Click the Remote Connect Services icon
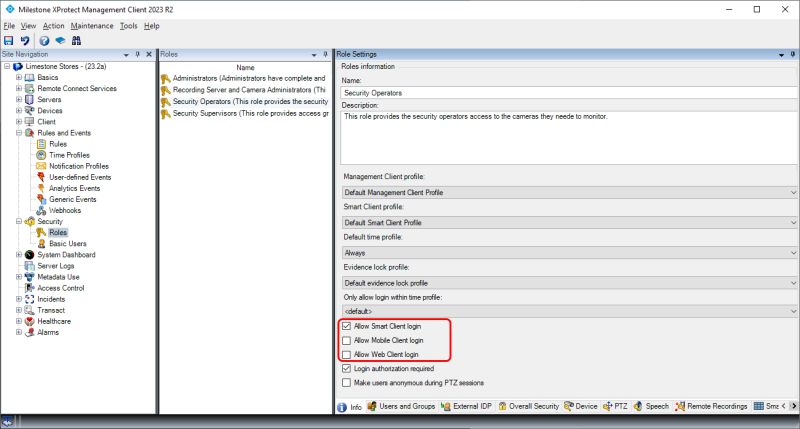The height and width of the screenshot is (429, 800). 30,89
